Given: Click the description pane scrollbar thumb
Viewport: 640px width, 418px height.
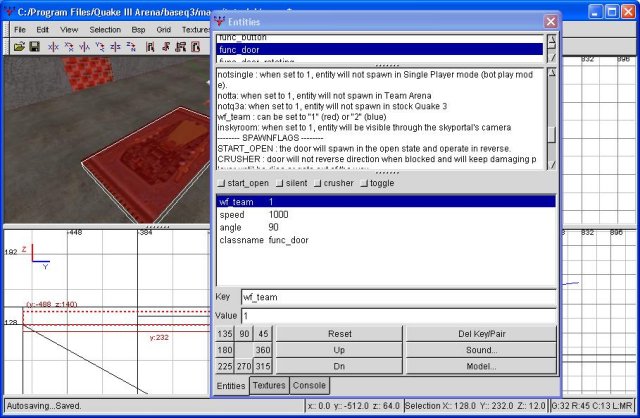Looking at the screenshot, I should 551,135.
